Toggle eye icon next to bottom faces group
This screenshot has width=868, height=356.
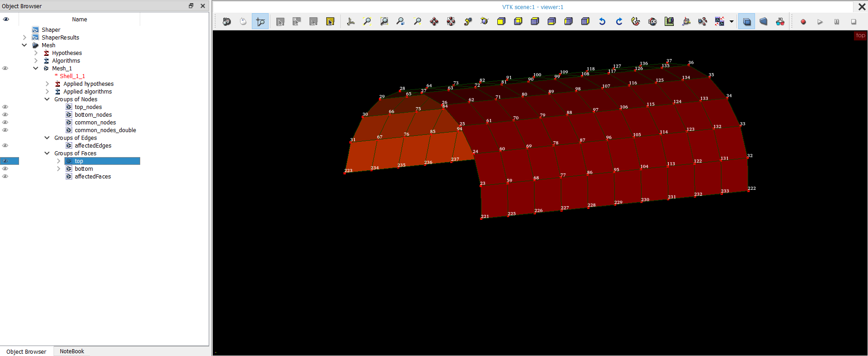point(5,169)
